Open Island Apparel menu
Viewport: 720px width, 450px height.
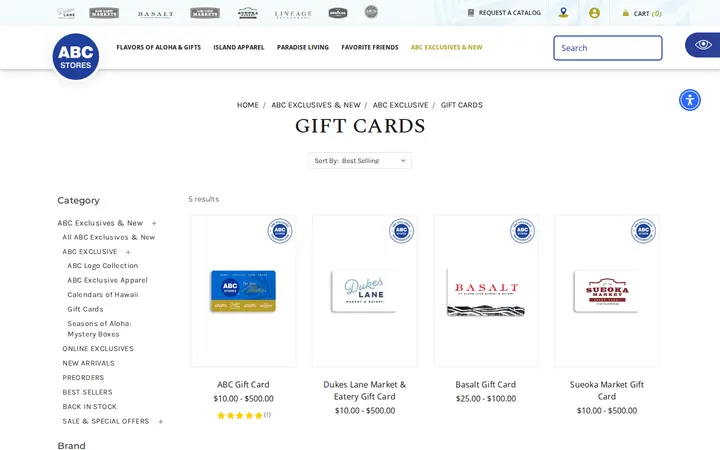click(239, 47)
